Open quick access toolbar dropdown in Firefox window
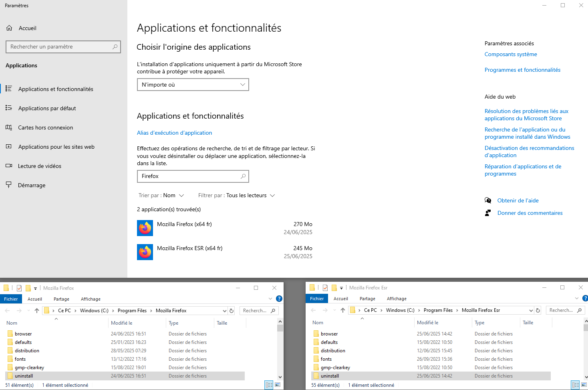Viewport: 588px width, 390px height. tap(35, 288)
